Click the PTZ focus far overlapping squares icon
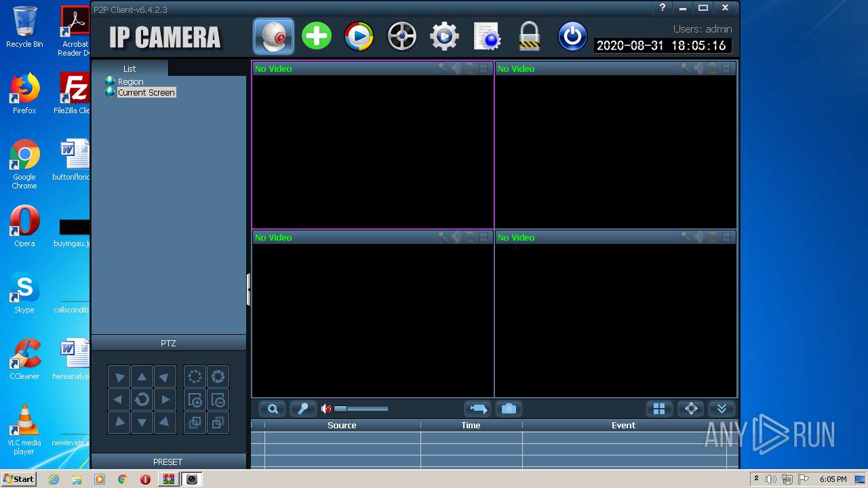This screenshot has height=488, width=868. coord(218,422)
